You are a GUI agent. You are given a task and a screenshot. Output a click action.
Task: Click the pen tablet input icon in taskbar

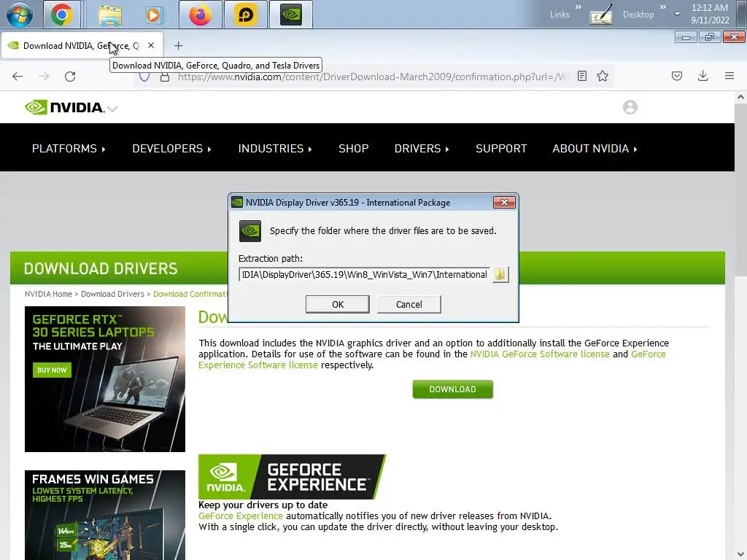[601, 15]
